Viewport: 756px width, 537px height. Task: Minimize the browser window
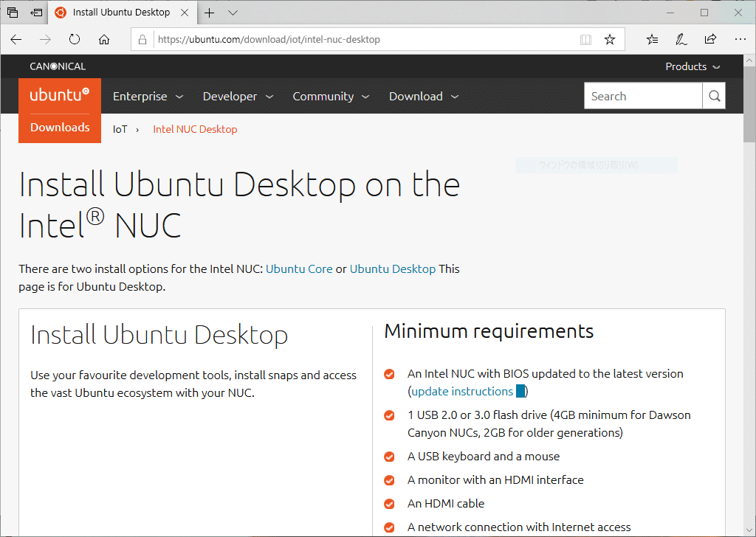pyautogui.click(x=670, y=13)
